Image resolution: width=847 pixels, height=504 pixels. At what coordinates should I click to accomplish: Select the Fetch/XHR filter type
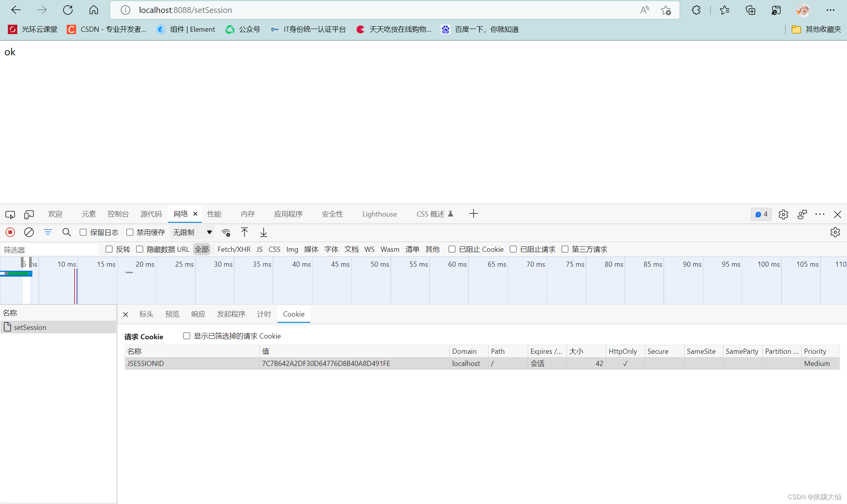(234, 249)
